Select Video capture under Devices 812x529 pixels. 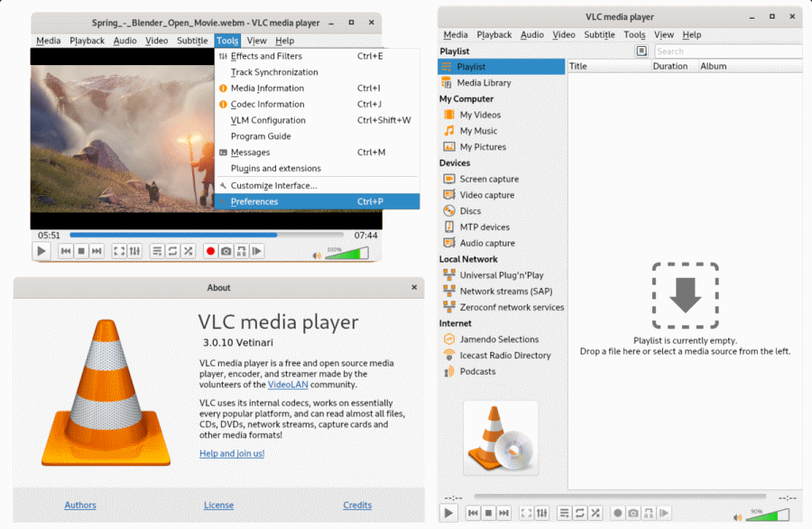pyautogui.click(x=502, y=195)
